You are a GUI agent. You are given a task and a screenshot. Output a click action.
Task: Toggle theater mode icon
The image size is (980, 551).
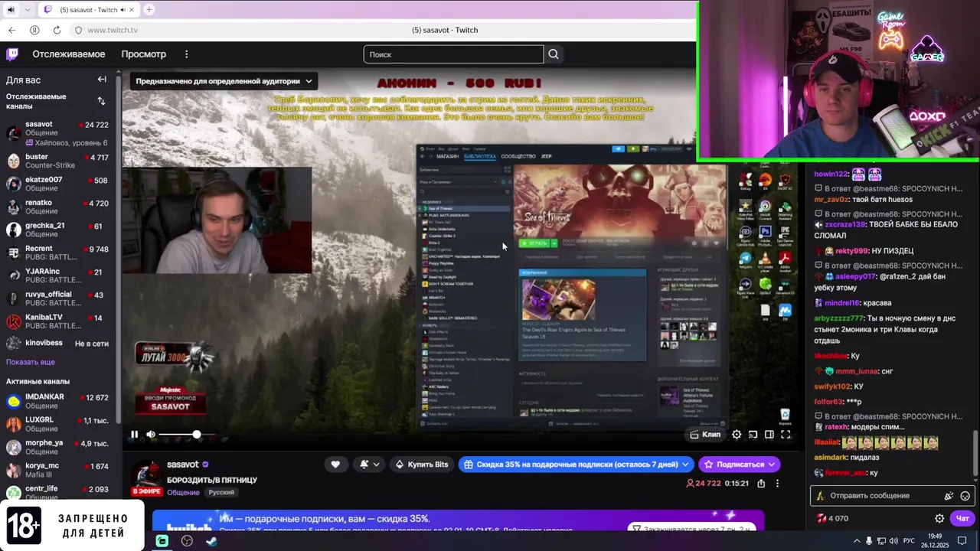pos(769,434)
